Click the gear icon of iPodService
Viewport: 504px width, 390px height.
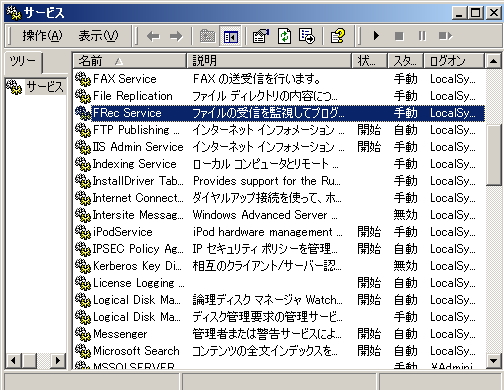tap(83, 232)
